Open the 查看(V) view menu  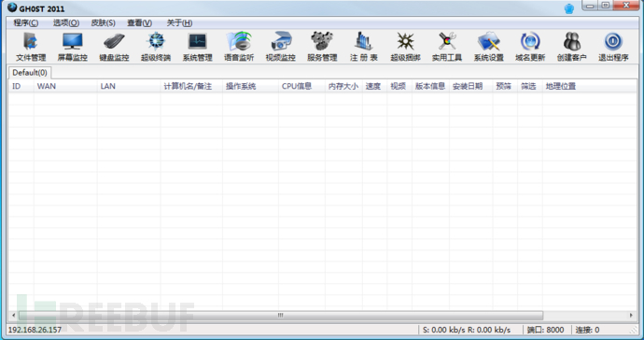140,23
